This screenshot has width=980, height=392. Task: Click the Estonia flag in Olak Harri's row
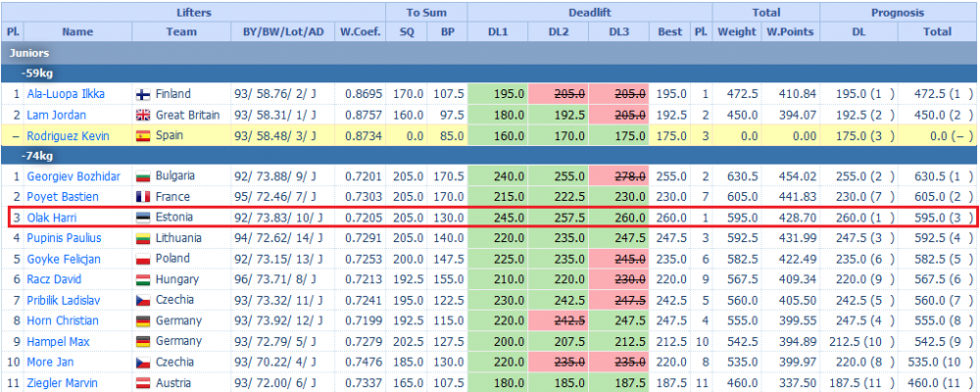143,218
